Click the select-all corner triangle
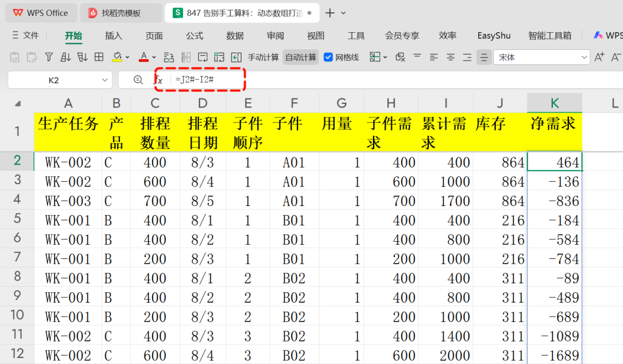The height and width of the screenshot is (364, 623). click(x=18, y=103)
